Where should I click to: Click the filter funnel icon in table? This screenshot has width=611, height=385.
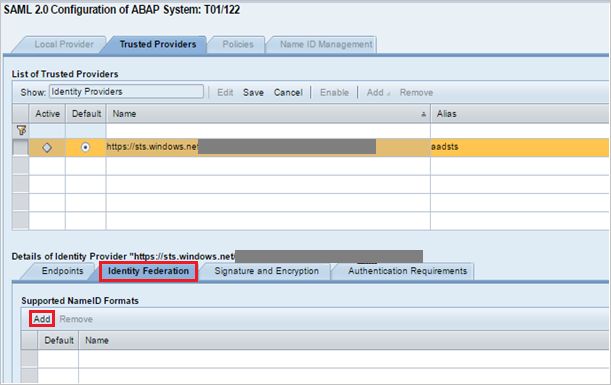[x=21, y=131]
